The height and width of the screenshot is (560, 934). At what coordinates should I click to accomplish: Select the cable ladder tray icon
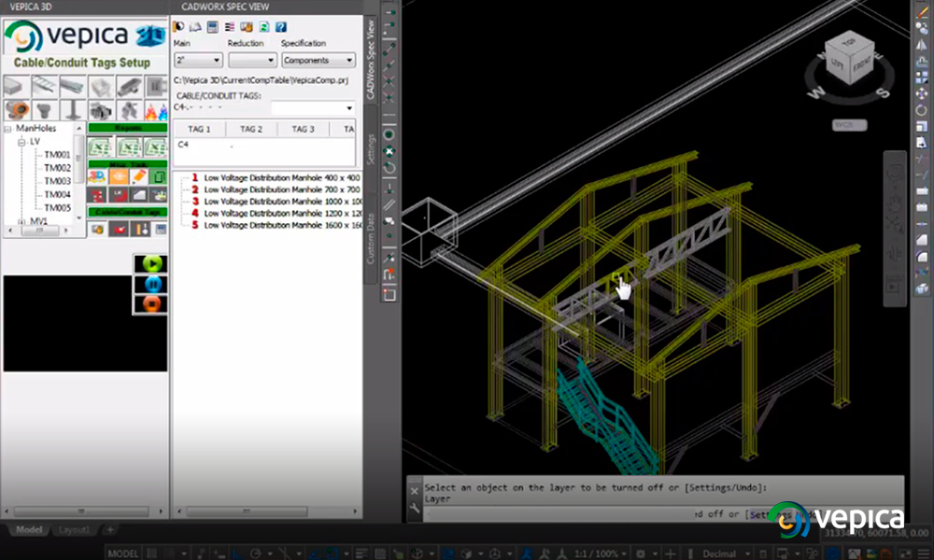44,87
